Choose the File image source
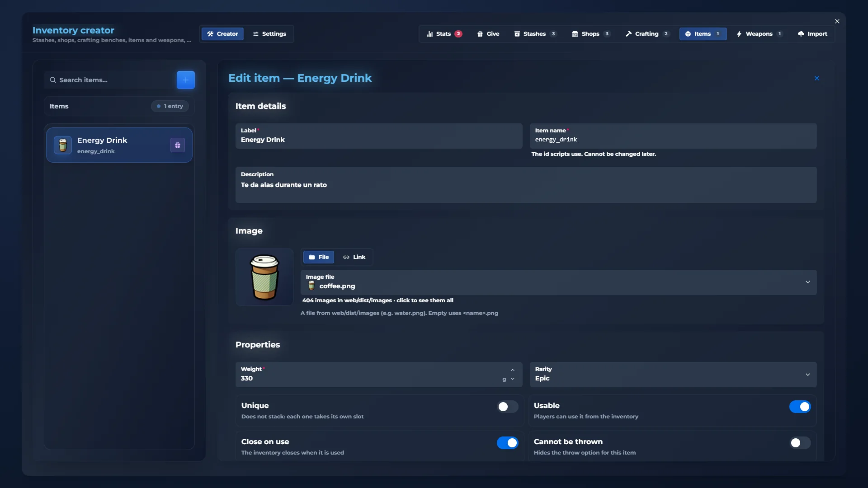 [319, 257]
